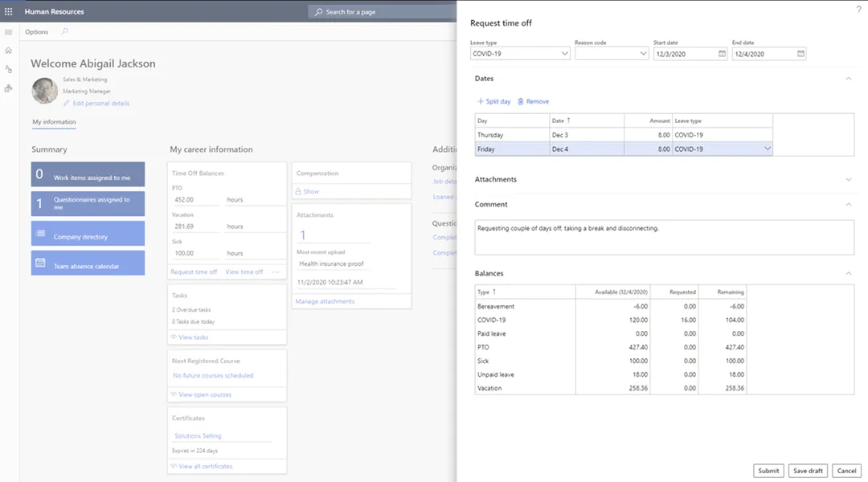Viewport: 868px width, 482px height.
Task: Submit the time off request
Action: pyautogui.click(x=768, y=470)
